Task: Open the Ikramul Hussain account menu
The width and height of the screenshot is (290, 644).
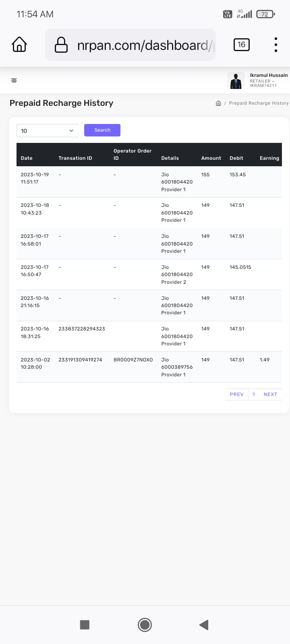Action: click(269, 75)
